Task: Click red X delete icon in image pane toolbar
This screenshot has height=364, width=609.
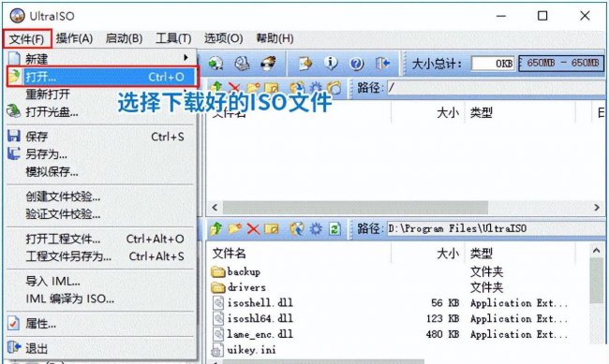Action: pyautogui.click(x=234, y=88)
